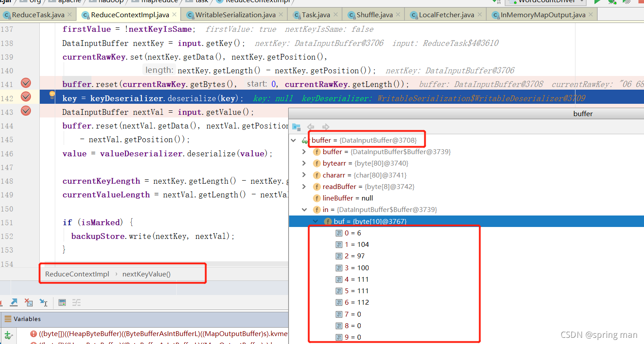Click the back arrow in buffer popup
The image size is (644, 344).
pos(311,127)
